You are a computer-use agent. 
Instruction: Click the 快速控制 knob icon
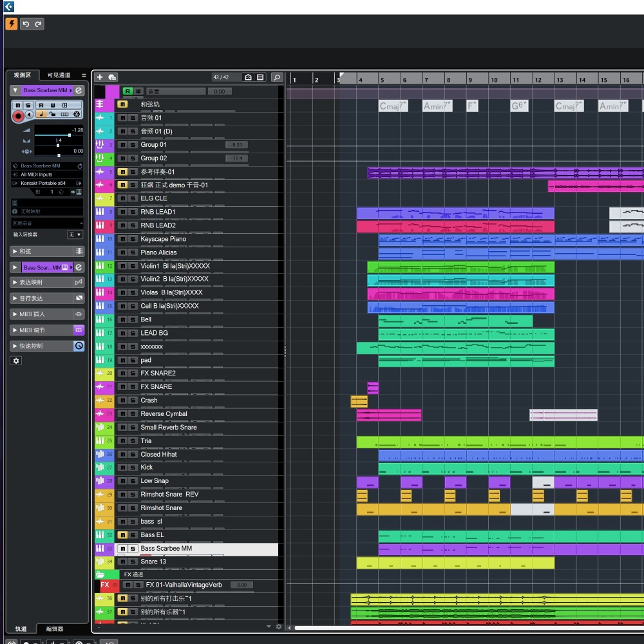(x=79, y=346)
